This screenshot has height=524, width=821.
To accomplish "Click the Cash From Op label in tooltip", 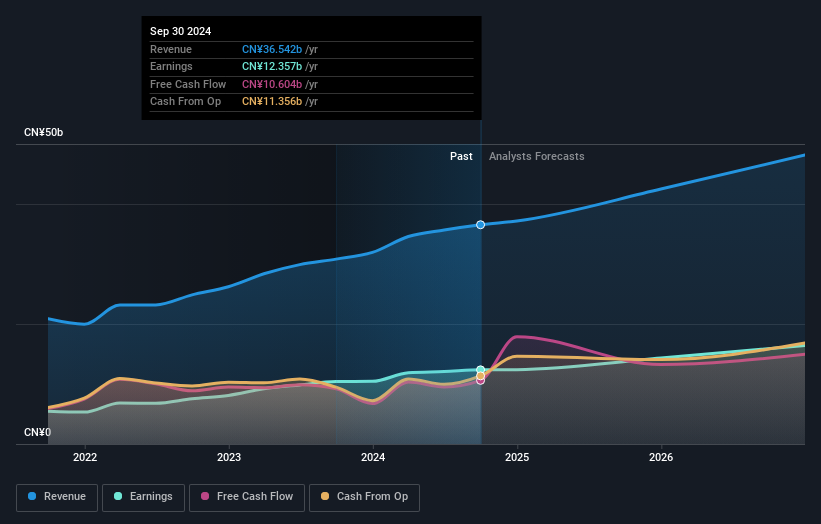I will pyautogui.click(x=185, y=102).
